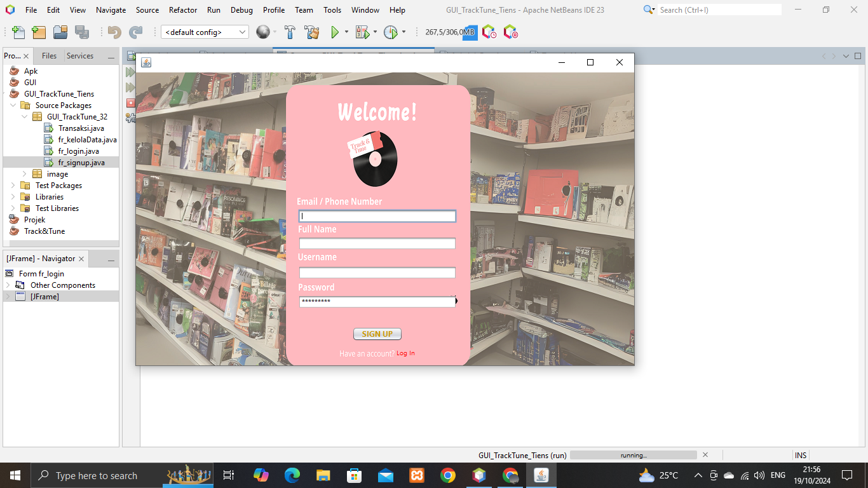
Task: Click the New File toolbar icon
Action: (x=18, y=32)
